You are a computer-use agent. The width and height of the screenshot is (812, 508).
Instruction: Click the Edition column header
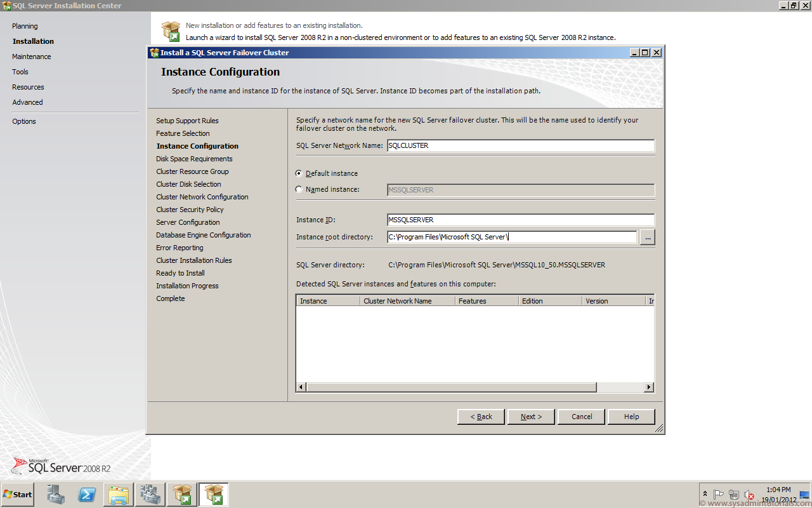click(x=551, y=301)
